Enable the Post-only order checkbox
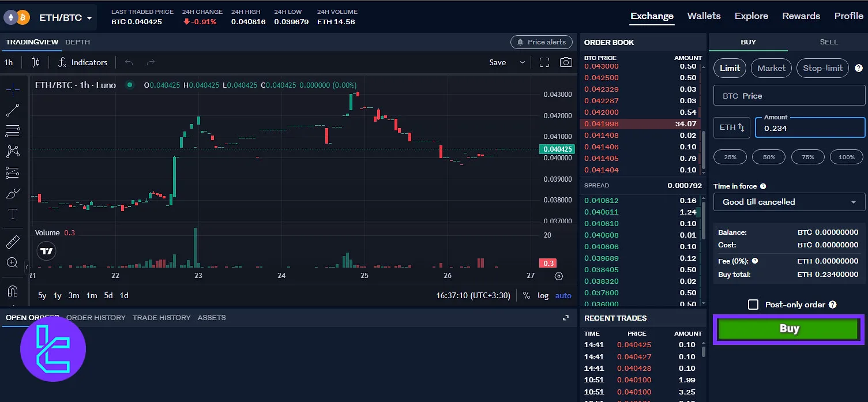The image size is (868, 402). coord(753,305)
